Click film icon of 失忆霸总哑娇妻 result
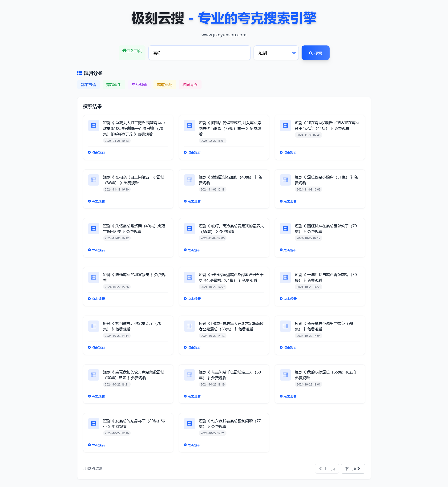 93,228
